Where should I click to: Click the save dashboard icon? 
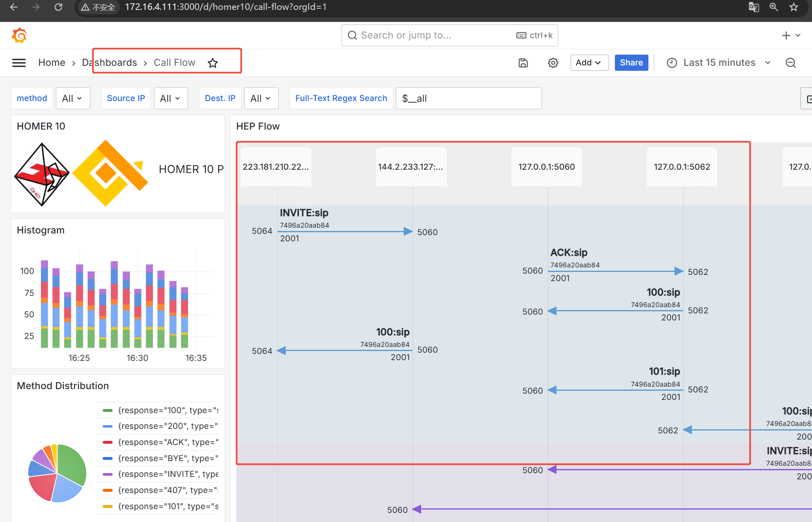click(523, 63)
